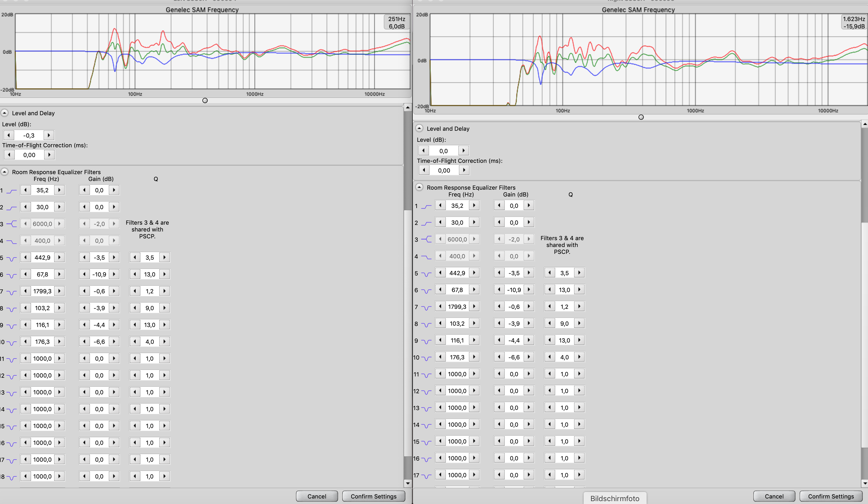Click the left window graph divider handle circle
This screenshot has height=504, width=868.
pyautogui.click(x=205, y=101)
